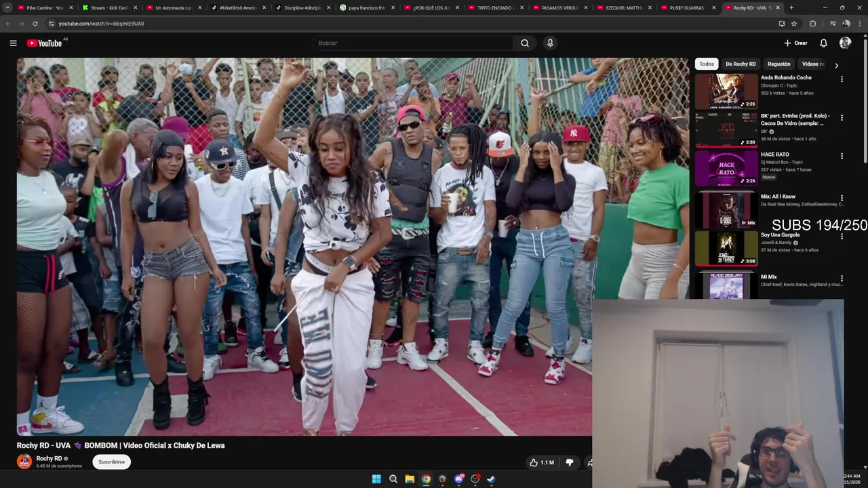Open Anda Robando Coche video title
Viewport: 868px width, 488px height.
click(x=786, y=77)
